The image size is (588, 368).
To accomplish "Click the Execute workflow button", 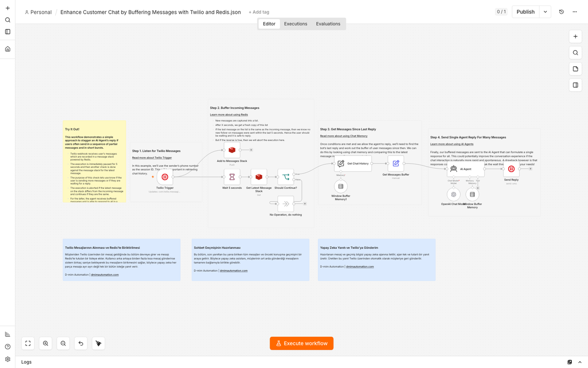I will point(302,343).
